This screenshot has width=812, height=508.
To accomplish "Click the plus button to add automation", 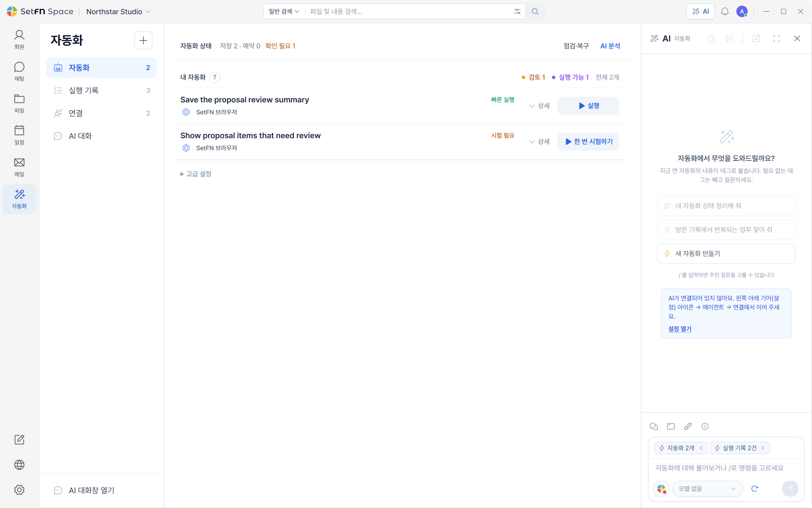I will coord(143,40).
